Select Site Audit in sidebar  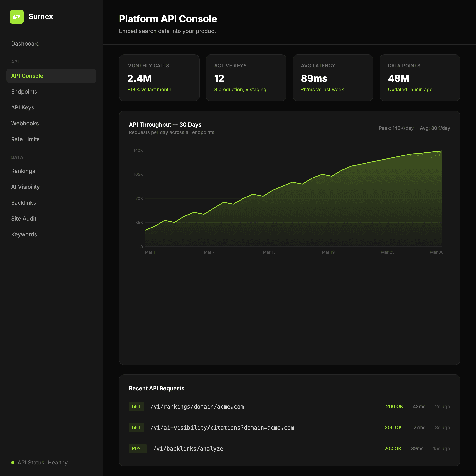tap(24, 219)
